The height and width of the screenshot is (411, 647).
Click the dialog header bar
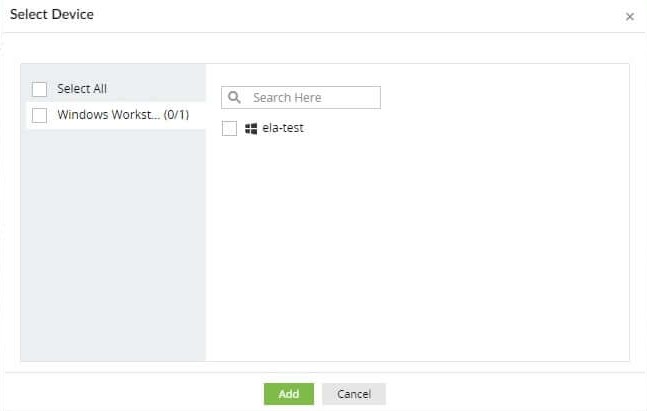pyautogui.click(x=350, y=15)
